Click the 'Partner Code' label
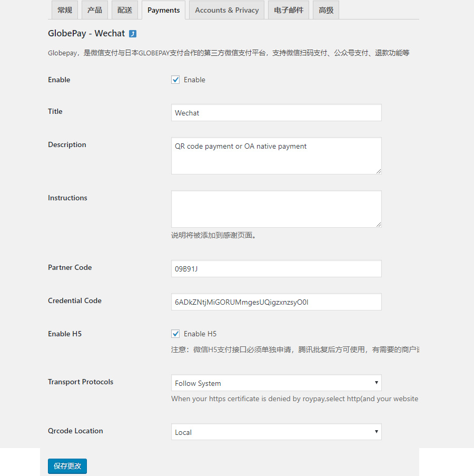 (70, 267)
